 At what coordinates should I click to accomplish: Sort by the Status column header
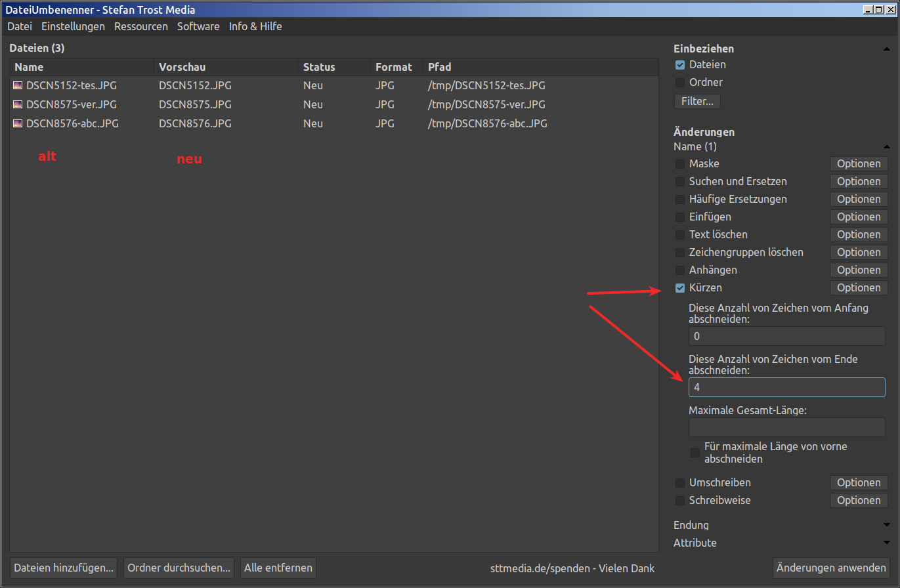coord(335,67)
